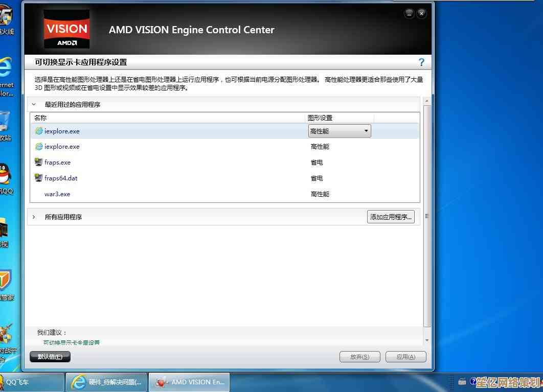Switch to QQ飞车 taskbar item
Image resolution: width=543 pixels, height=392 pixels.
click(32, 382)
